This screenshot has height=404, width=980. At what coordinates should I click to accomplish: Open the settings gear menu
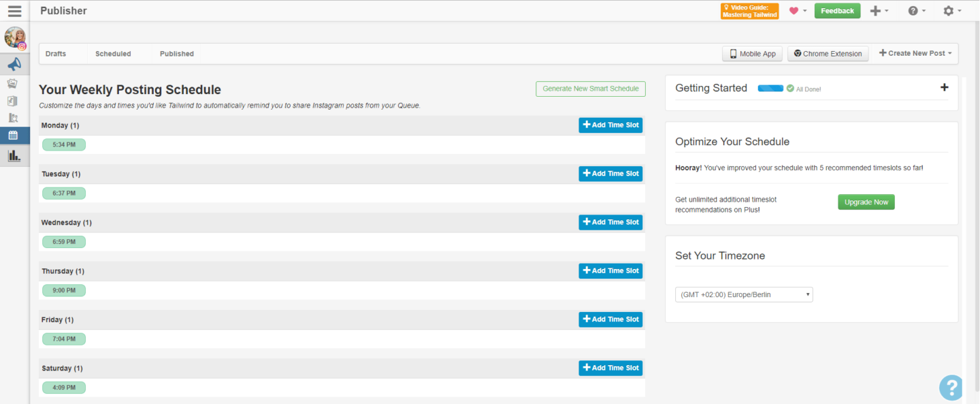(952, 11)
